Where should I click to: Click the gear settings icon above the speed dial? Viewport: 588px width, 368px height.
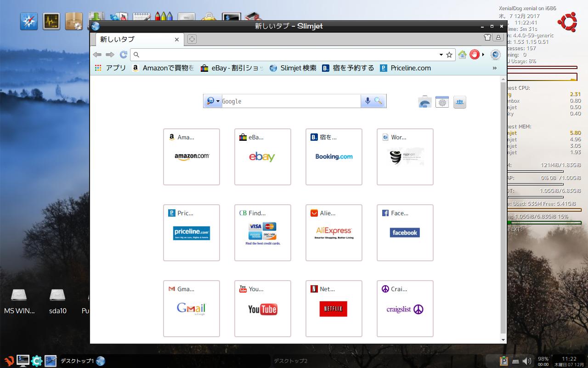tap(442, 102)
